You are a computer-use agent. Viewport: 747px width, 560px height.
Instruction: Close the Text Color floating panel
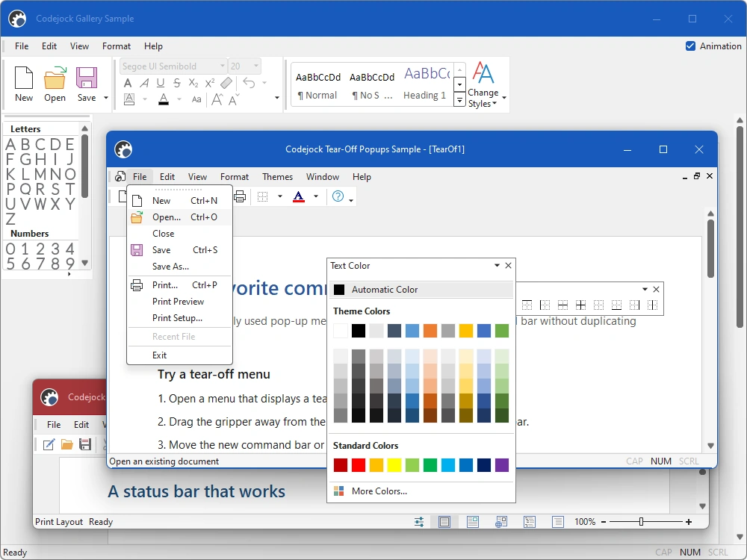(x=508, y=265)
